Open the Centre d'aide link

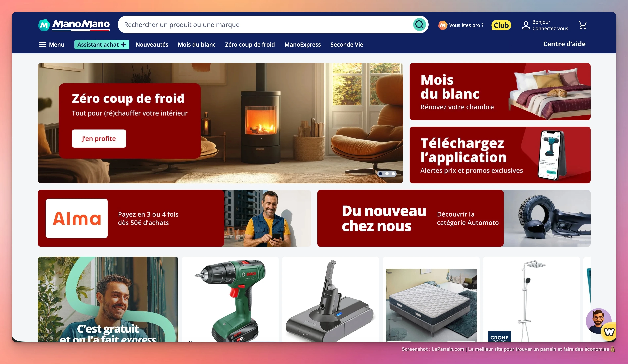pyautogui.click(x=564, y=44)
